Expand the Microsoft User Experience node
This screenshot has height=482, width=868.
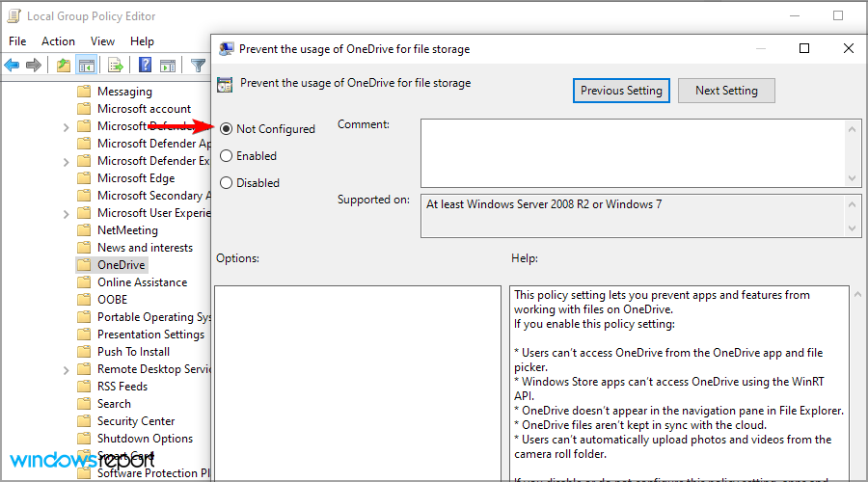tap(66, 214)
